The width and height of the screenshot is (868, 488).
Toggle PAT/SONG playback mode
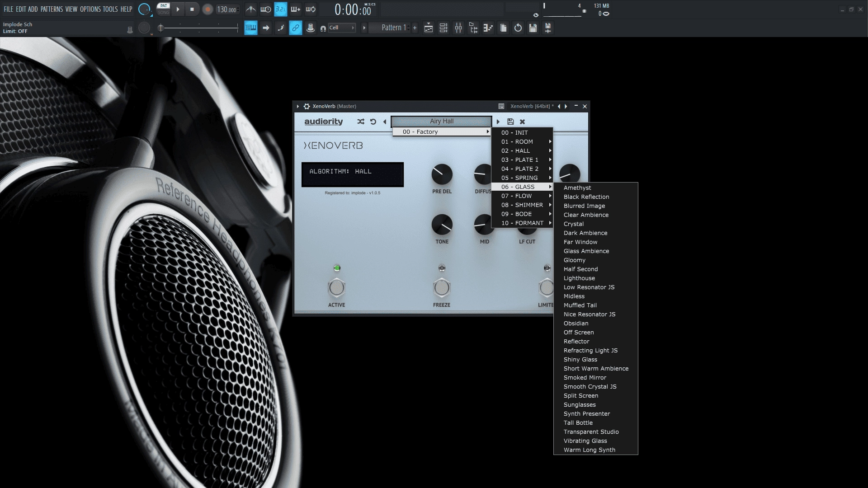(163, 9)
